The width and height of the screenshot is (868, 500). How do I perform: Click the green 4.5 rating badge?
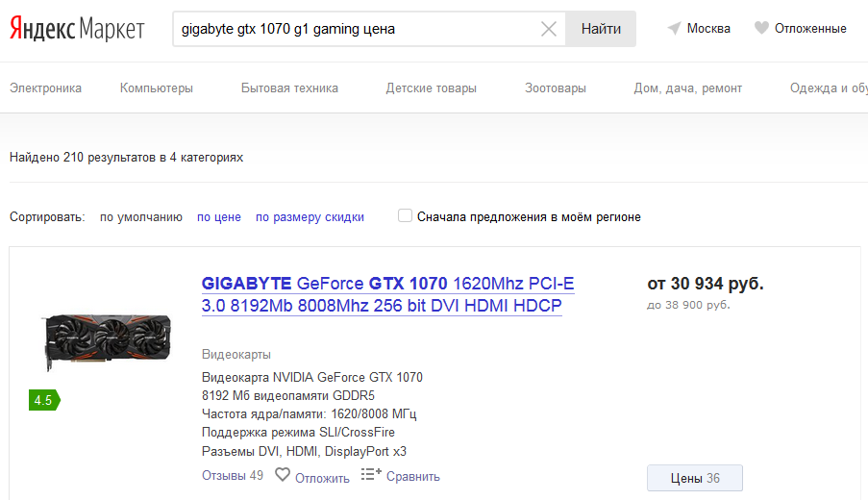coord(44,400)
